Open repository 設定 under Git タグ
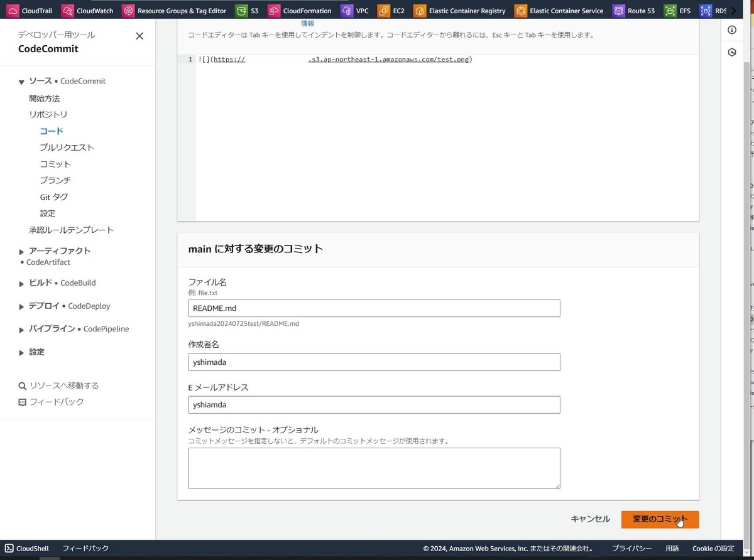 (48, 213)
